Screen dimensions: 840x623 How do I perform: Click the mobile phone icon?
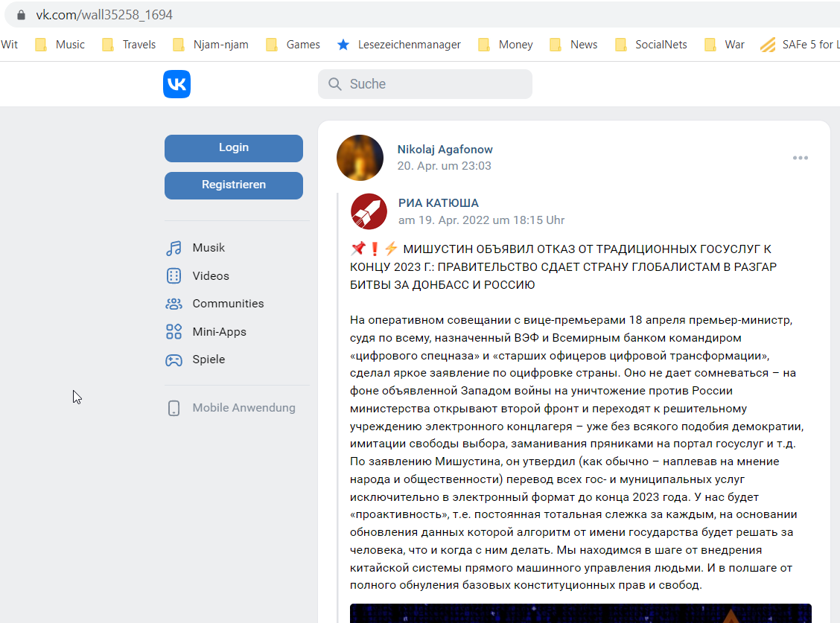(x=174, y=408)
